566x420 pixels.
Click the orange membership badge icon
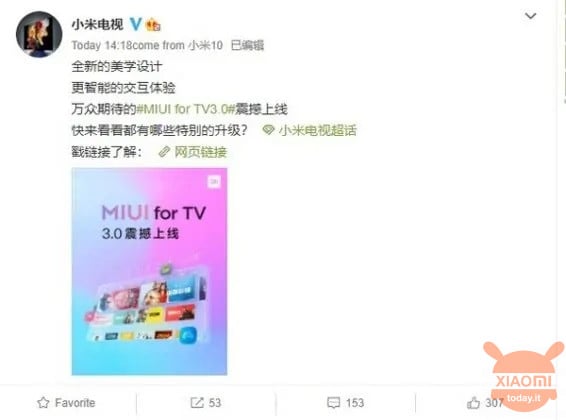click(153, 25)
